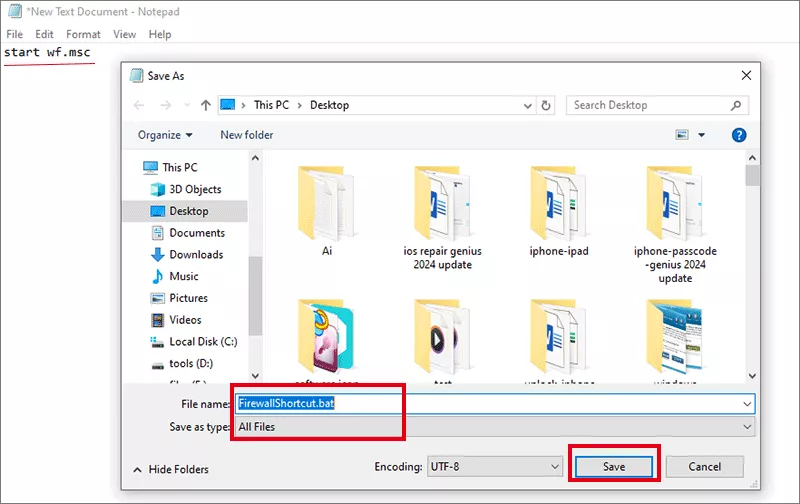Viewport: 800px width, 504px height.
Task: Click navigation pane scroll up arrow
Action: [255, 158]
